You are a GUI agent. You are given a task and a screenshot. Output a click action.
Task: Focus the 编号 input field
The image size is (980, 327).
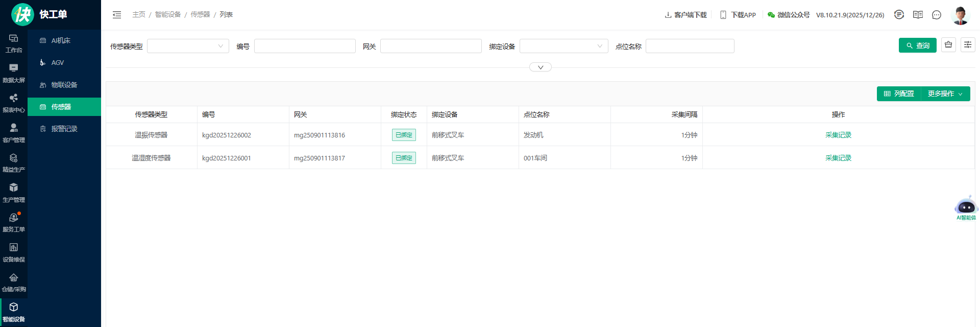pos(305,46)
